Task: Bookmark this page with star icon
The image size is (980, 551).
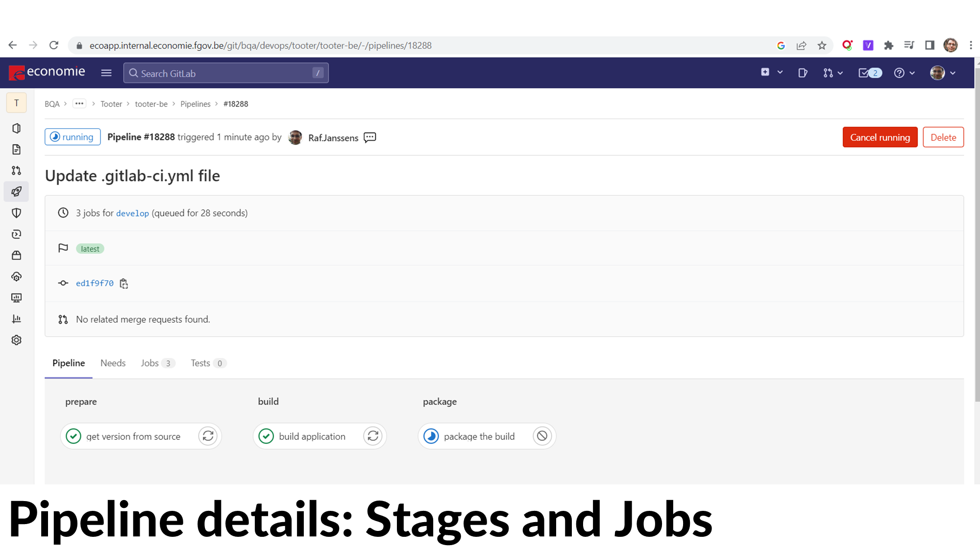Action: tap(822, 46)
